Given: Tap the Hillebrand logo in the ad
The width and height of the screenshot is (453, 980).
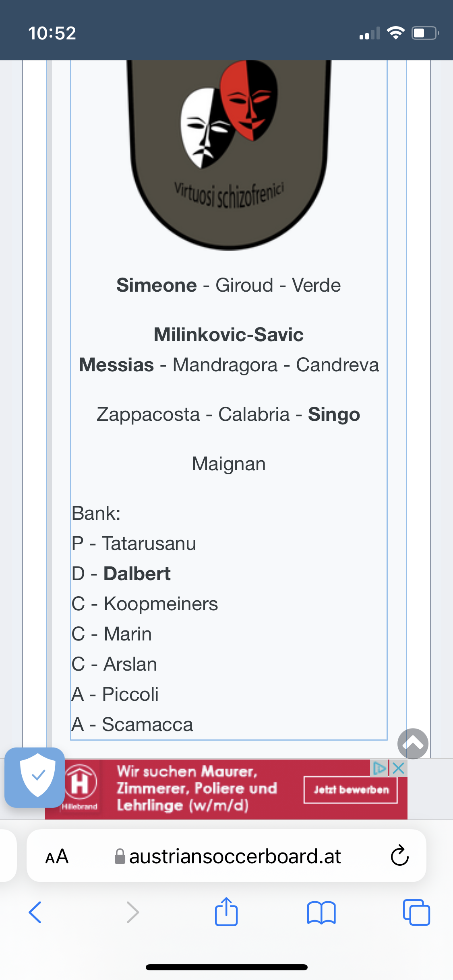Looking at the screenshot, I should [80, 788].
